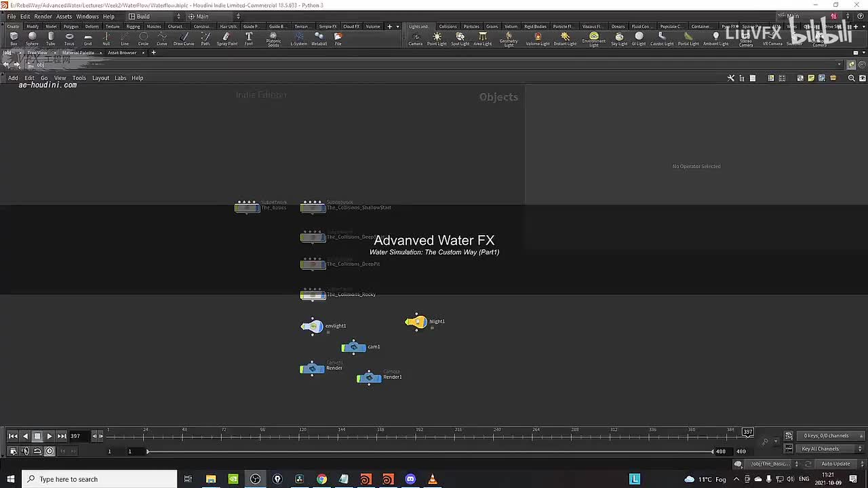Select the Spray Paint shelf tool

tap(227, 39)
